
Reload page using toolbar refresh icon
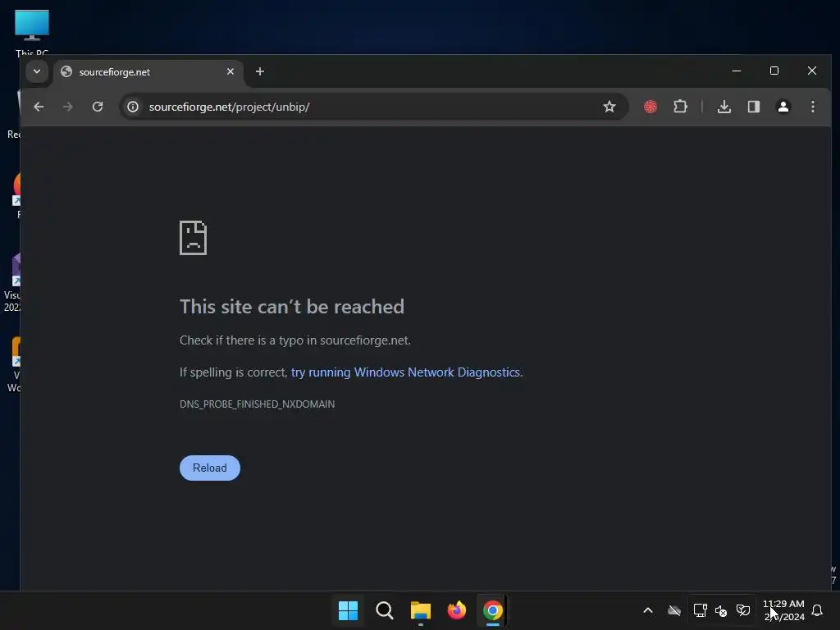(98, 107)
